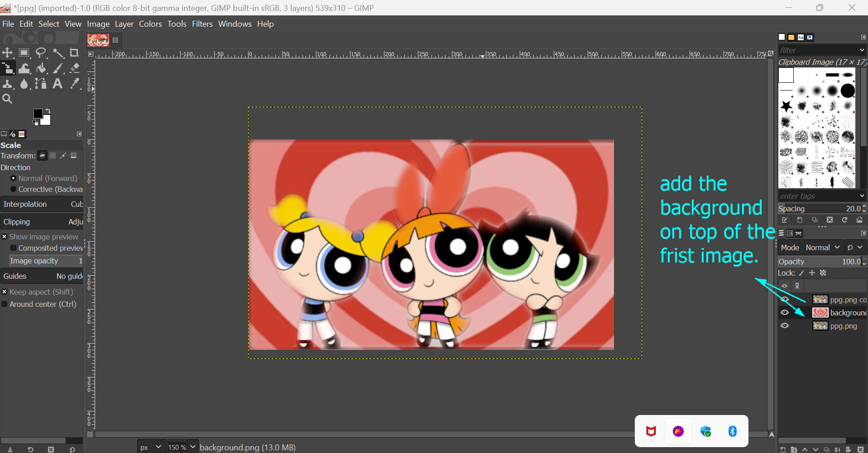Screen dimensions: 868x453
Task: Toggle lock pixels for the layer
Action: click(x=801, y=273)
